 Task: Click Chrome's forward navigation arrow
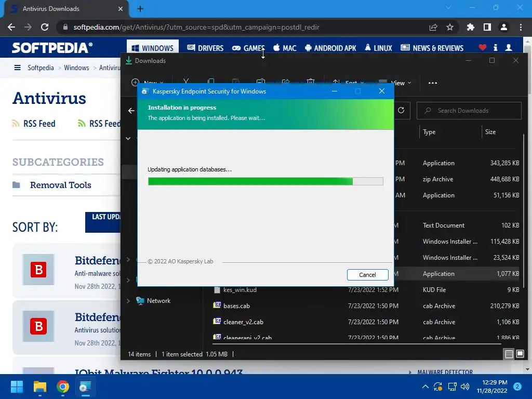28,27
